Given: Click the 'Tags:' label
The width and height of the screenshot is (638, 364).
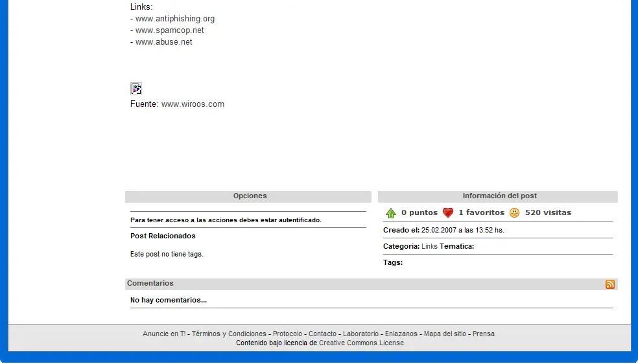Looking at the screenshot, I should tap(393, 262).
